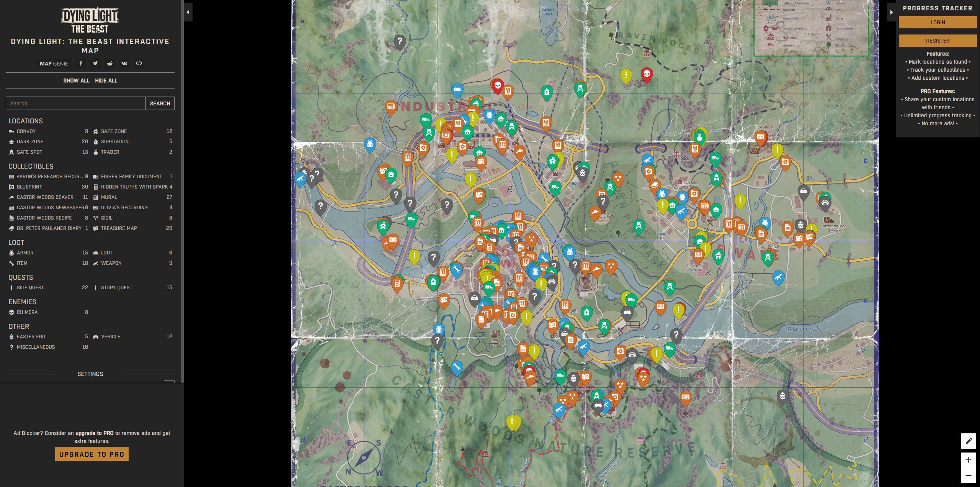The width and height of the screenshot is (980, 487).
Task: Click Hide All categories
Action: [106, 80]
